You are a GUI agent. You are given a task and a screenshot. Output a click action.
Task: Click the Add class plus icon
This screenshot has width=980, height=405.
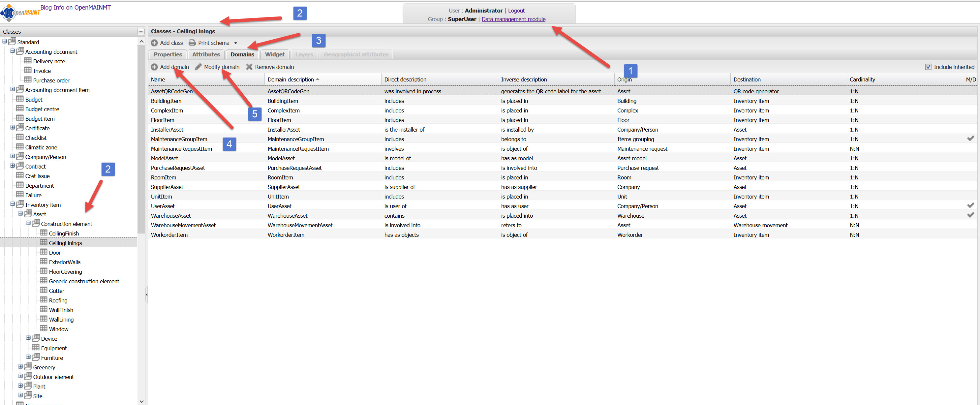pyautogui.click(x=154, y=43)
